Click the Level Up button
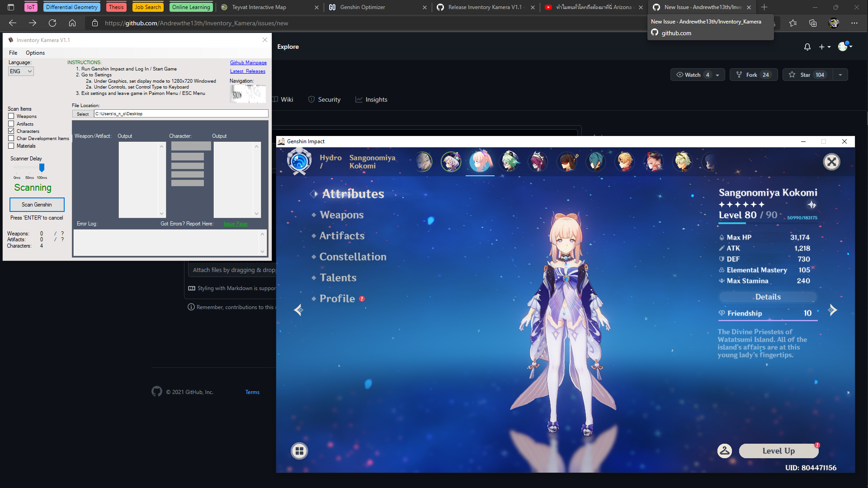This screenshot has height=488, width=868. [778, 451]
